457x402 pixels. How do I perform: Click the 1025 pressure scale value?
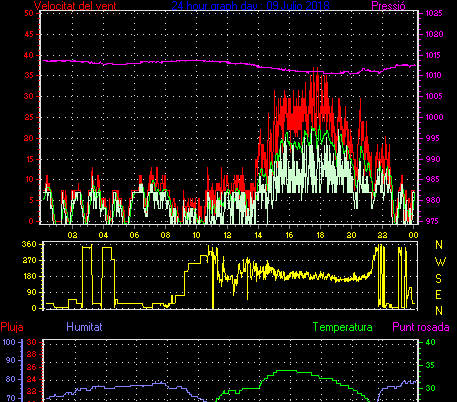tap(434, 13)
